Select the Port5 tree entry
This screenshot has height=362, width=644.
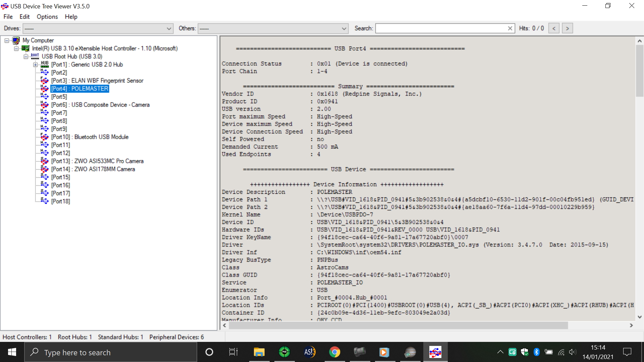point(59,97)
